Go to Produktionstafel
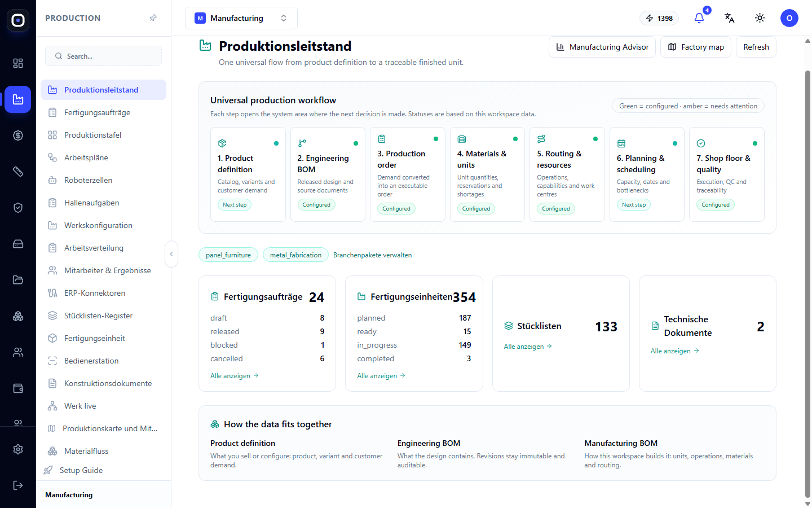 [x=103, y=135]
